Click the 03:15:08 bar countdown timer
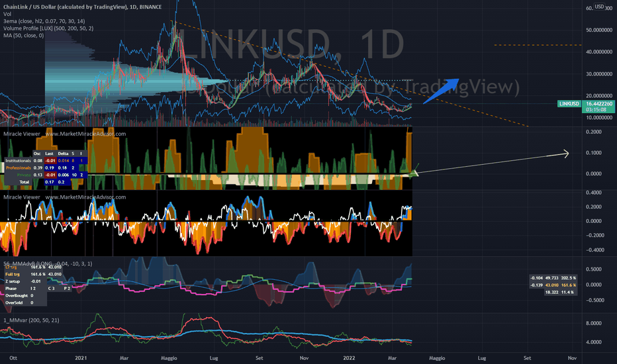 click(596, 110)
